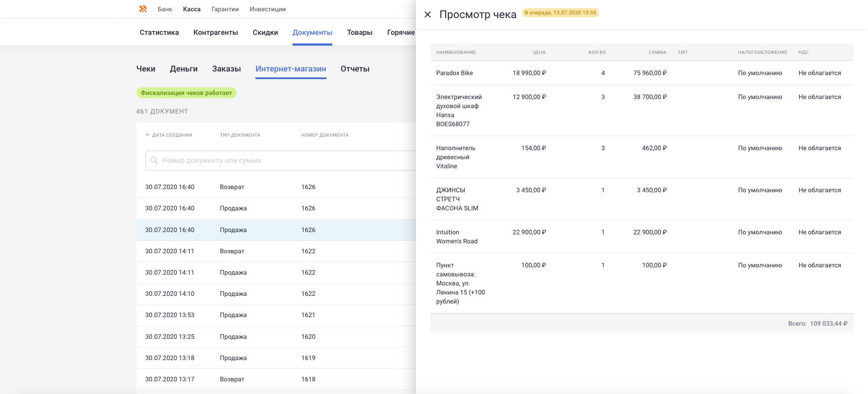
Task: Click the 461 ДОКУМЕНТ count label
Action: coord(162,111)
